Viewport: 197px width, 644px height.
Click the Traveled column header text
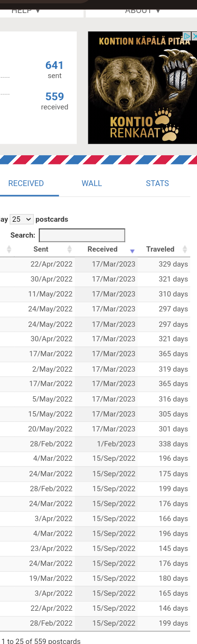[x=160, y=249]
